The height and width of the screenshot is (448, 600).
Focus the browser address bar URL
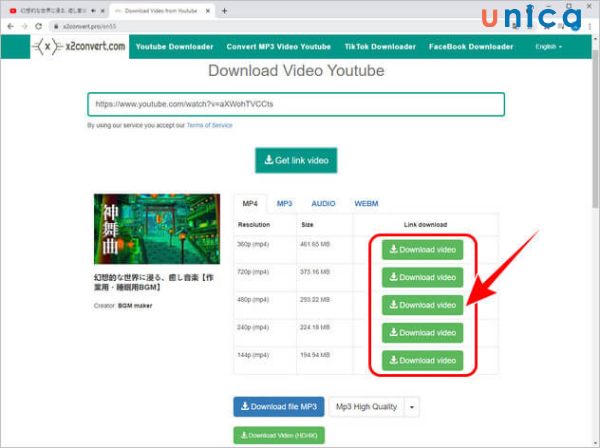click(x=89, y=26)
